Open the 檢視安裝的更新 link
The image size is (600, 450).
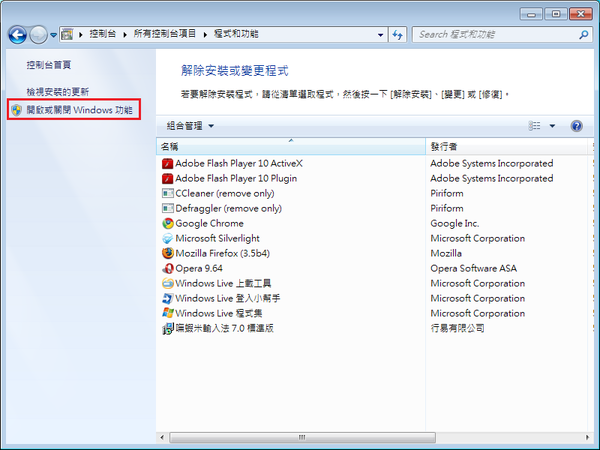coord(57,92)
